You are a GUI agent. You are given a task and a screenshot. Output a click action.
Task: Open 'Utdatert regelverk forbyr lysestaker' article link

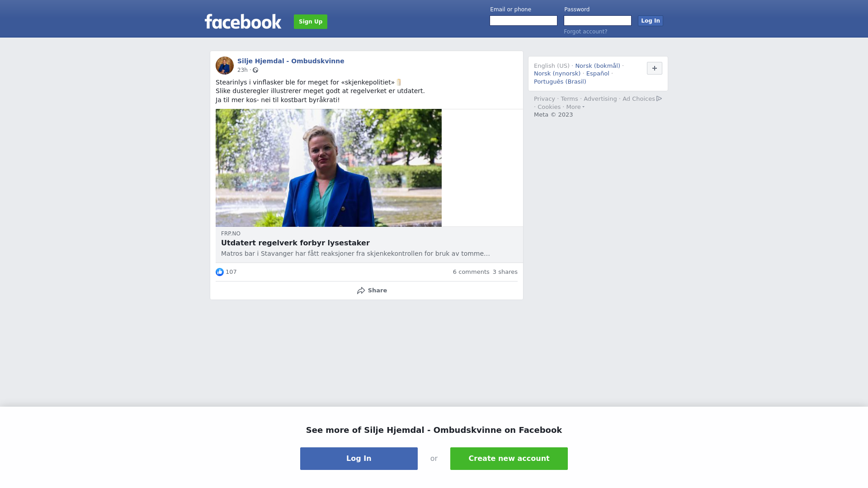[295, 243]
